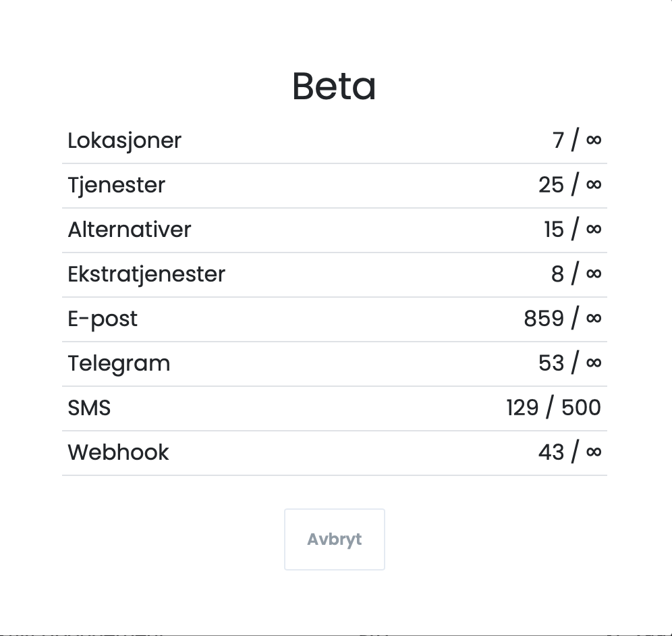Select the Alternativer value 15 / ∞
Screen dimensions: 672x636
(x=572, y=230)
